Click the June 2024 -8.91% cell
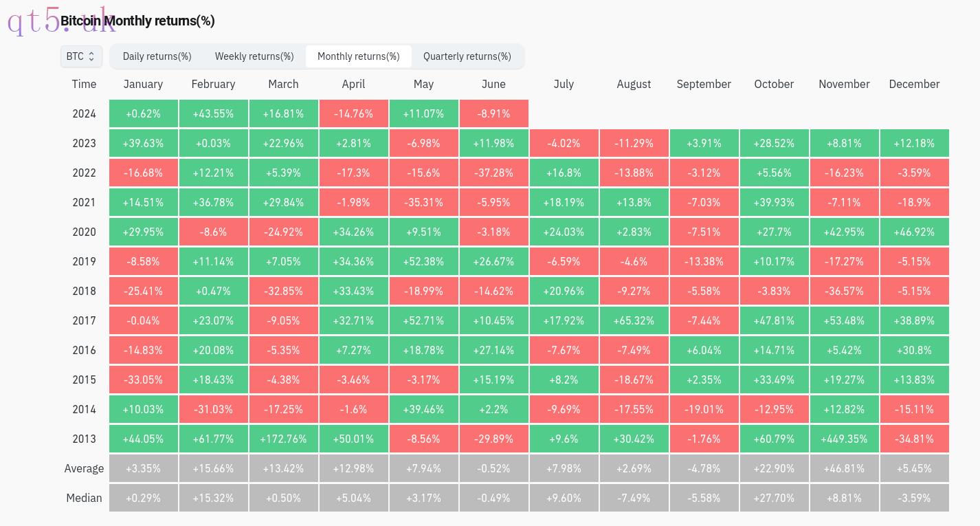The height and width of the screenshot is (526, 980). pyautogui.click(x=493, y=113)
